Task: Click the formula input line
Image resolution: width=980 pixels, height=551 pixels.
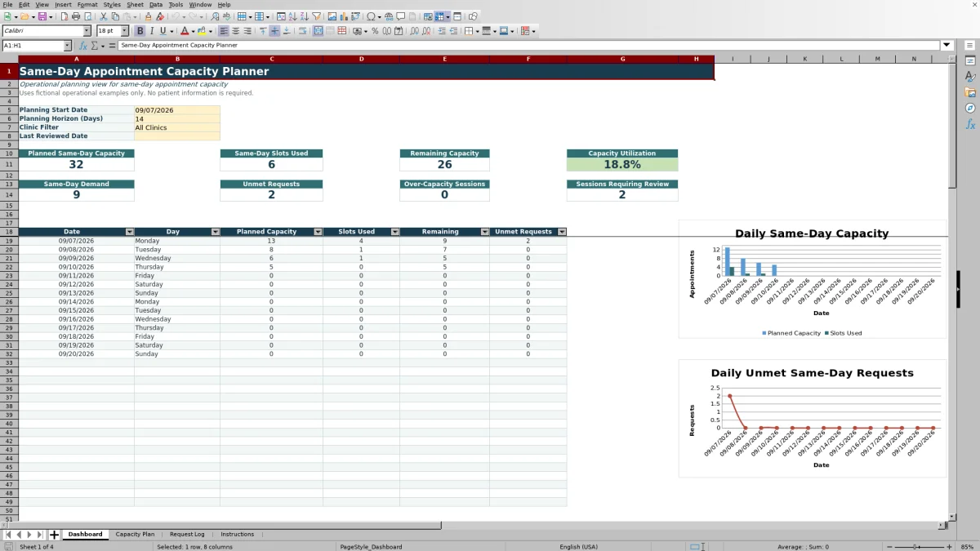Action: coord(528,46)
